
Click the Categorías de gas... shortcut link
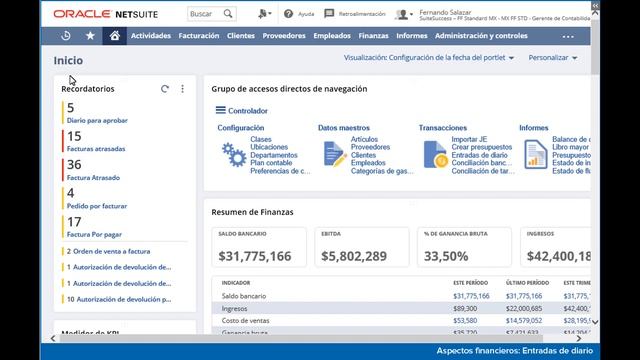tap(382, 171)
